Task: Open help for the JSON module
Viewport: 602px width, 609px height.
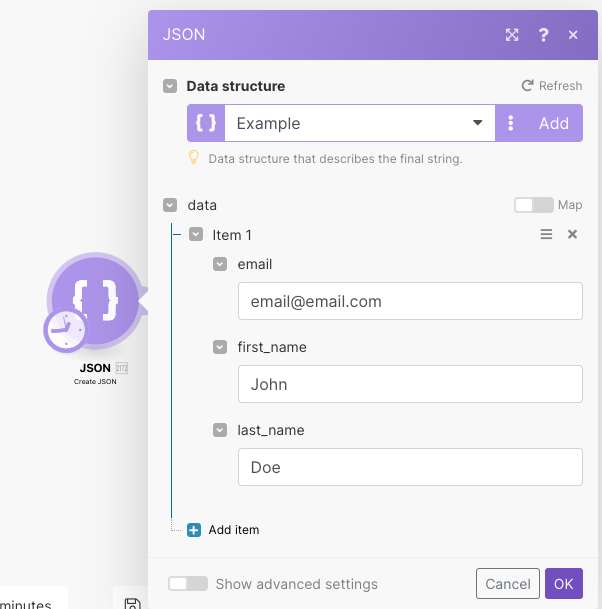Action: (543, 35)
